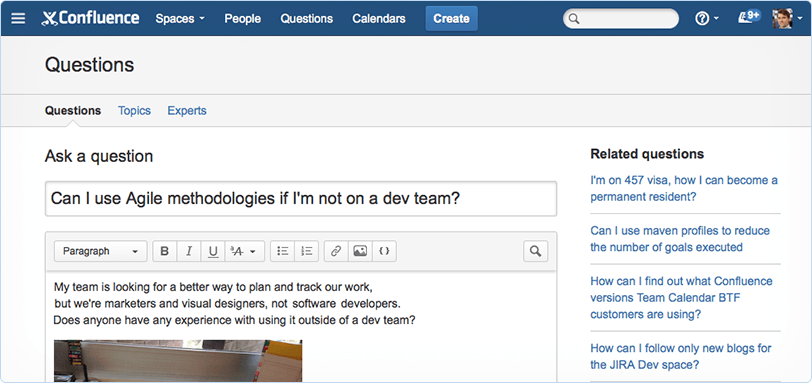The height and width of the screenshot is (383, 812).
Task: Insert a bullet list
Action: click(x=282, y=251)
